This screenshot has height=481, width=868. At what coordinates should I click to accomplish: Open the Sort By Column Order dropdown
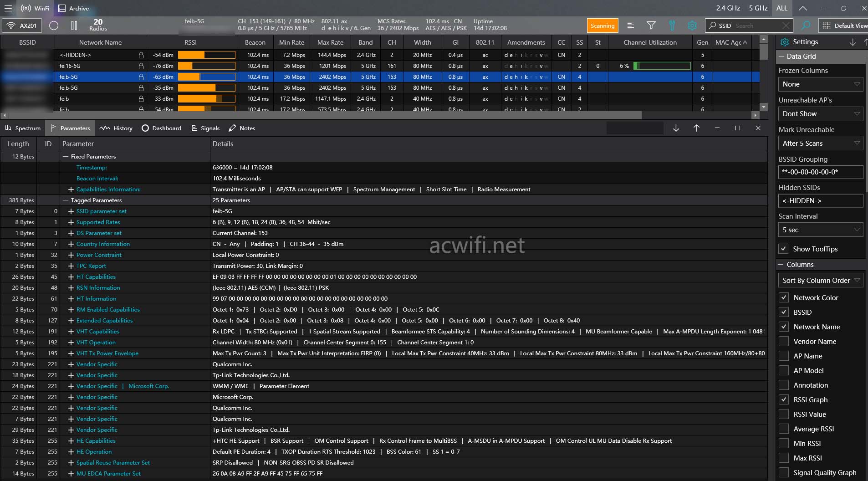click(x=821, y=281)
